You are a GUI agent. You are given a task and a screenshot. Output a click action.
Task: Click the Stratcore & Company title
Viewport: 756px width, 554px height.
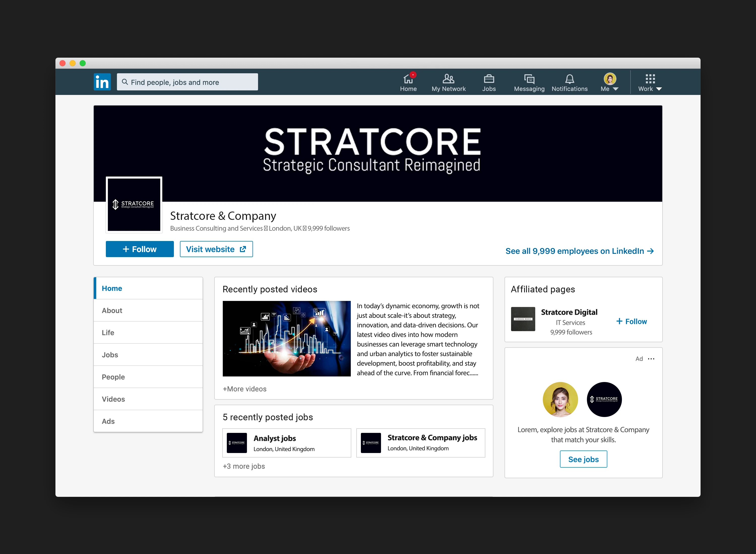[x=223, y=216]
